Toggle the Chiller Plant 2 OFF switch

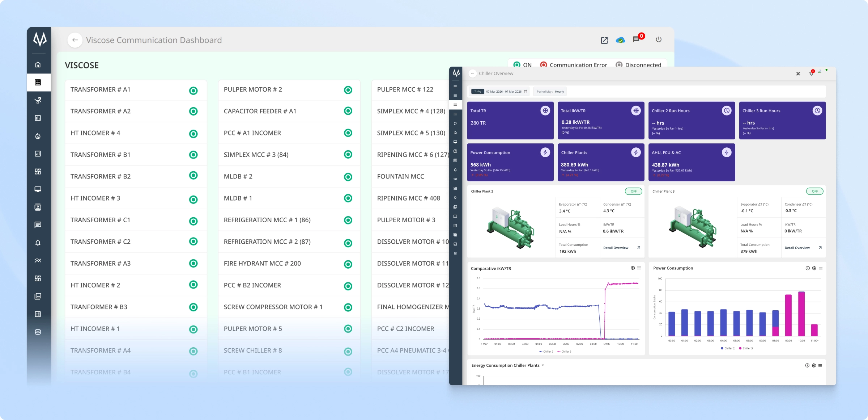pyautogui.click(x=633, y=192)
